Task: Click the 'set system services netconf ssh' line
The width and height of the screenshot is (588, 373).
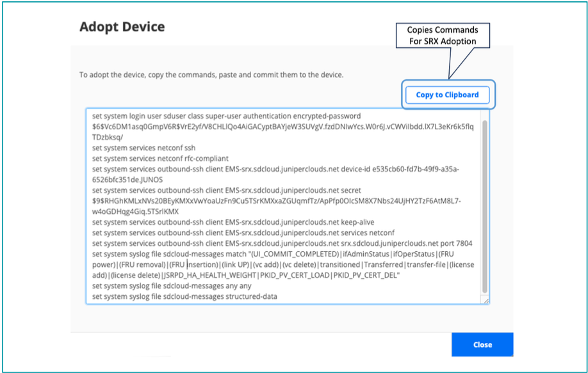Action: (x=144, y=148)
